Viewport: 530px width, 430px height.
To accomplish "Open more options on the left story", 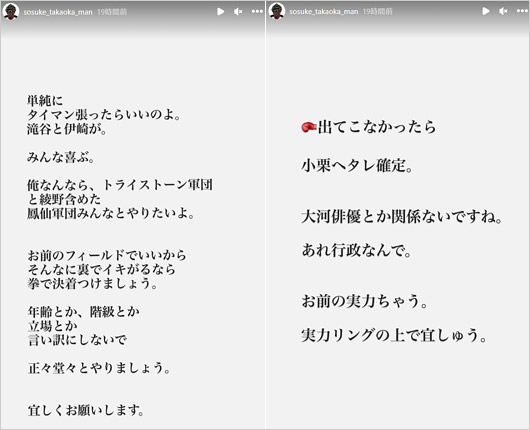I will click(x=257, y=11).
